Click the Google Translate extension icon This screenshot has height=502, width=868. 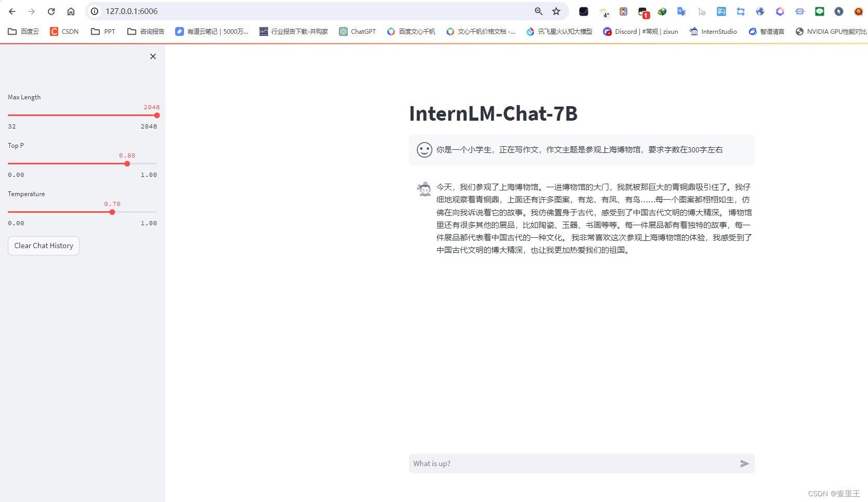[x=681, y=11]
